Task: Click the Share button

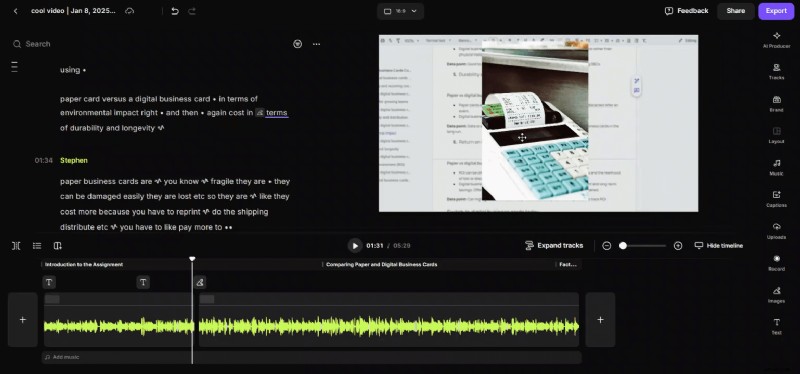Action: click(735, 11)
